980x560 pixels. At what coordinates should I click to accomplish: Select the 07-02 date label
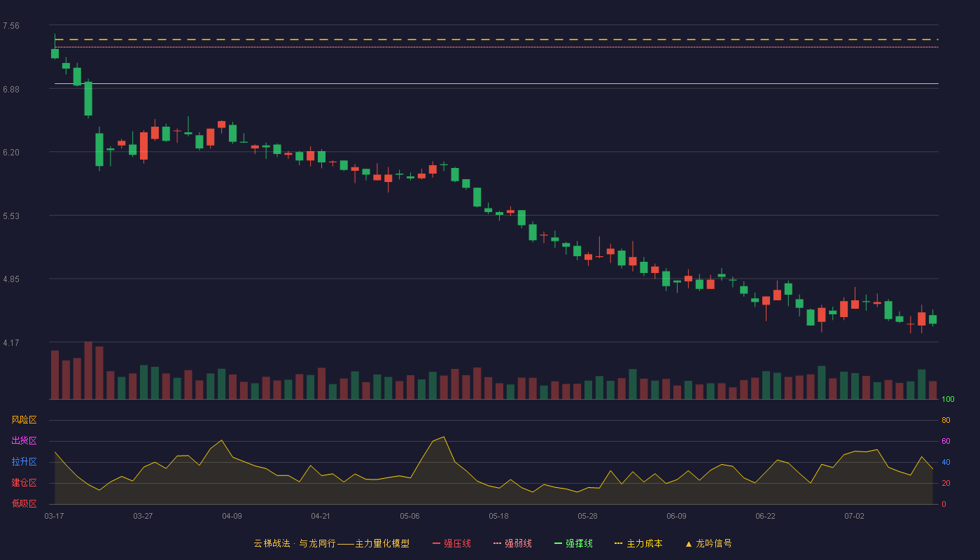(854, 516)
